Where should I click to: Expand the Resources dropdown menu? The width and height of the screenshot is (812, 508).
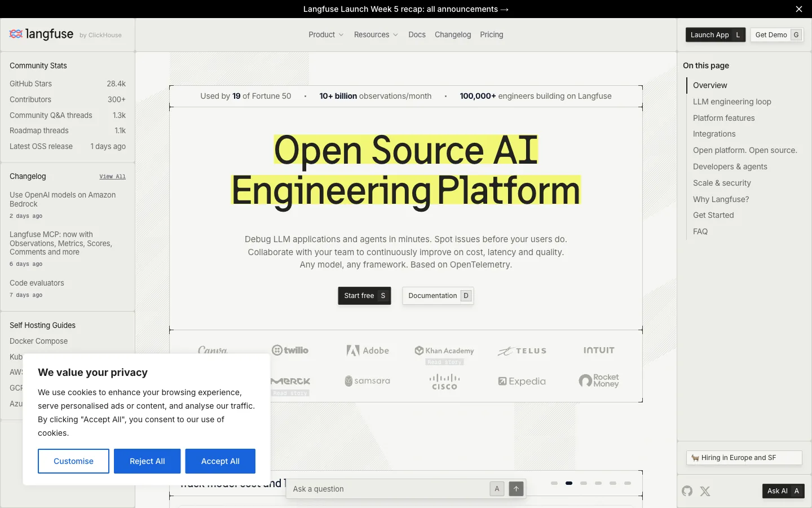(376, 34)
